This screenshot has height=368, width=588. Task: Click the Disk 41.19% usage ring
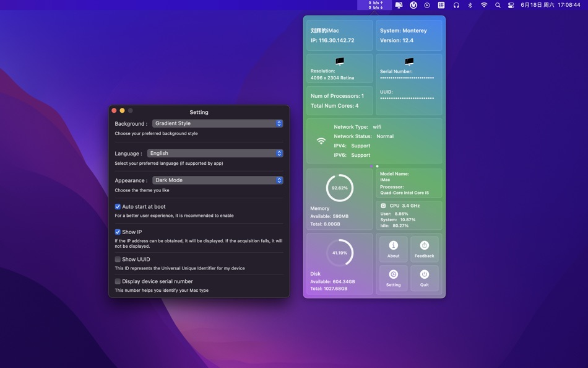tap(340, 253)
